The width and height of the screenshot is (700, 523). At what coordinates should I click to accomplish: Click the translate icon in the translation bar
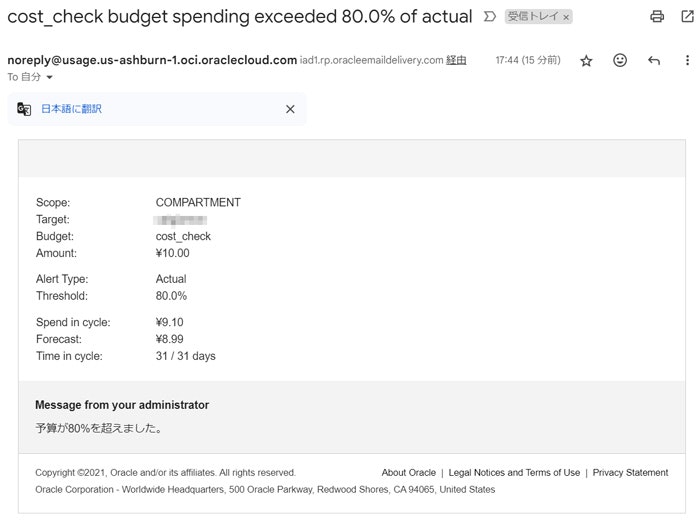24,109
